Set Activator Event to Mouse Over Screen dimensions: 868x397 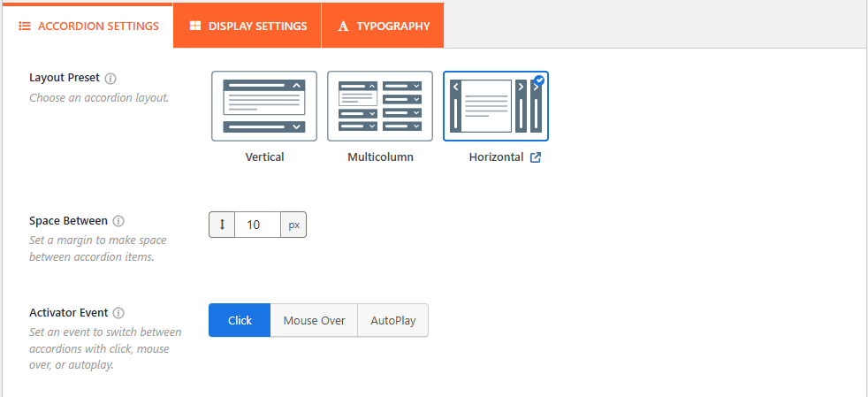(314, 321)
